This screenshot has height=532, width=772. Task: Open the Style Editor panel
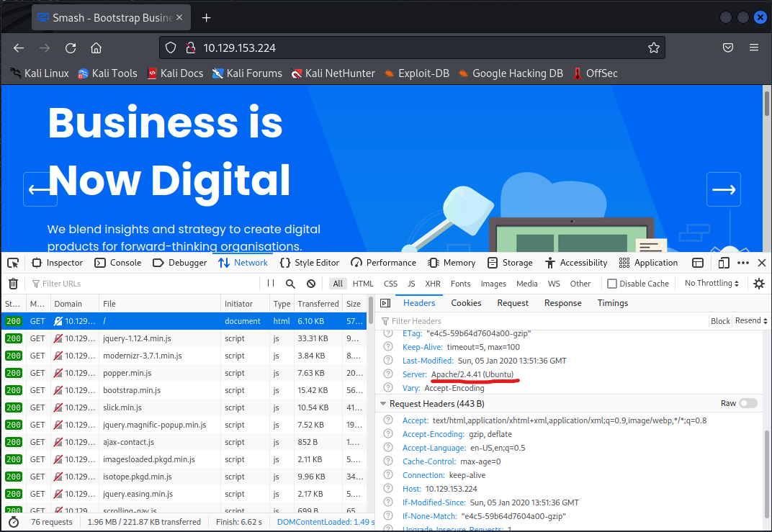pos(310,263)
